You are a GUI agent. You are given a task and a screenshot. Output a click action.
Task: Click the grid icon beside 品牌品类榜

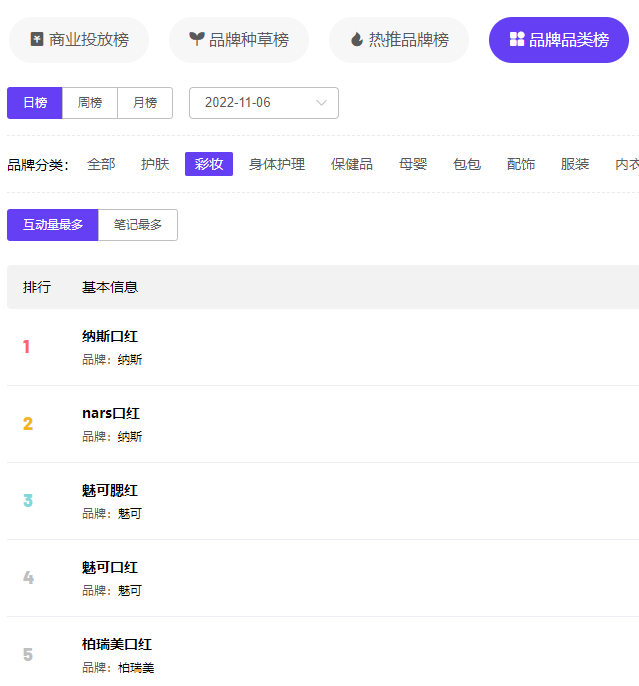tap(517, 39)
